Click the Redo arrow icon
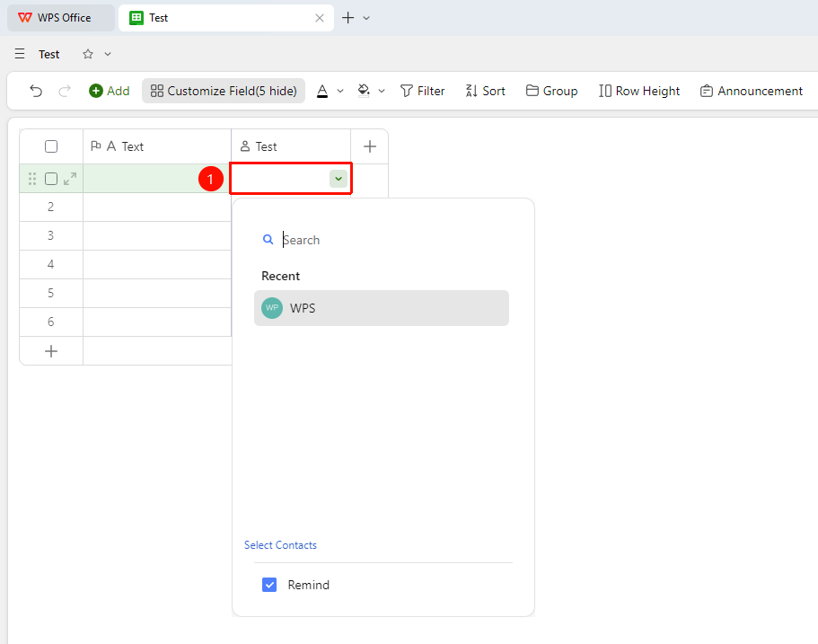 click(x=64, y=91)
